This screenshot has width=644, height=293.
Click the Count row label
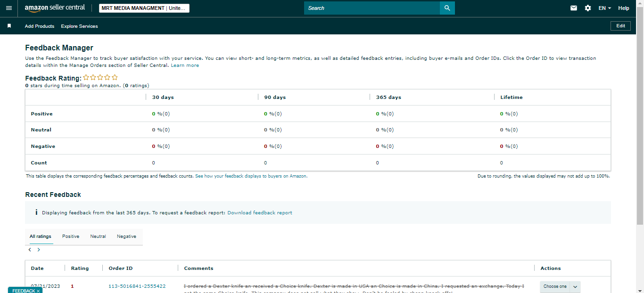coord(39,163)
